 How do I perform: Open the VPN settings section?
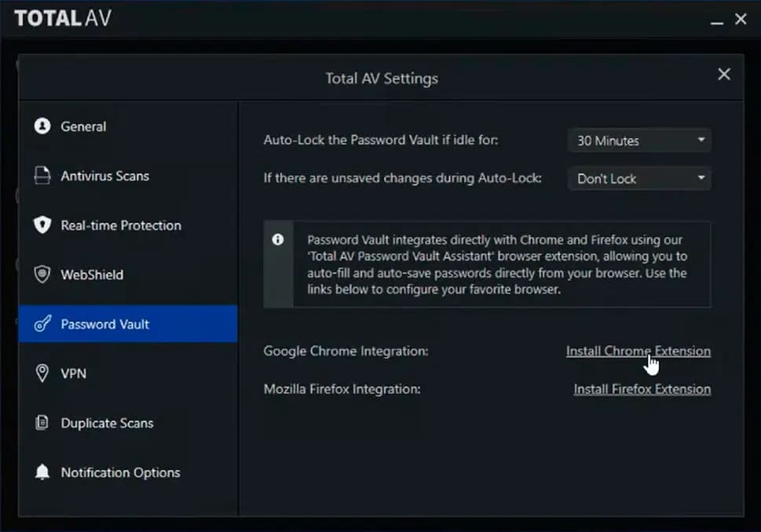click(x=128, y=373)
